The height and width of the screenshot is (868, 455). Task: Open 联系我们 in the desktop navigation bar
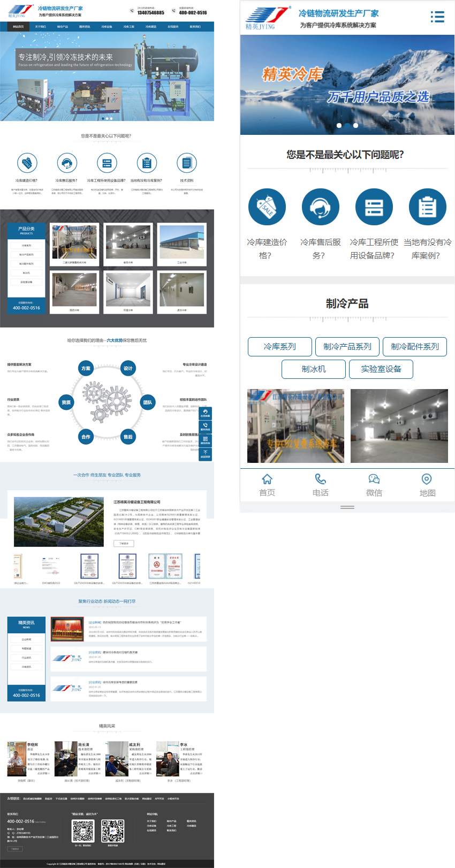tap(195, 26)
